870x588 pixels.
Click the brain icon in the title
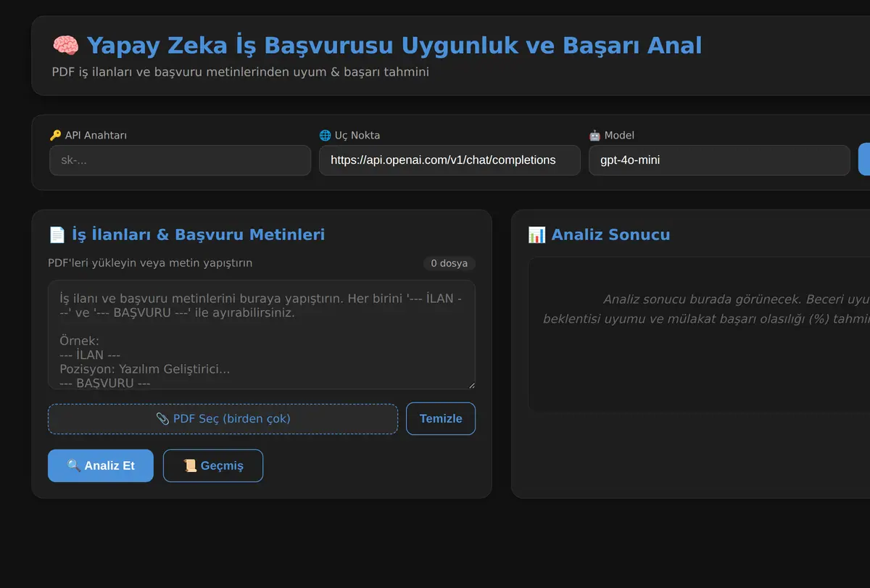pos(65,46)
